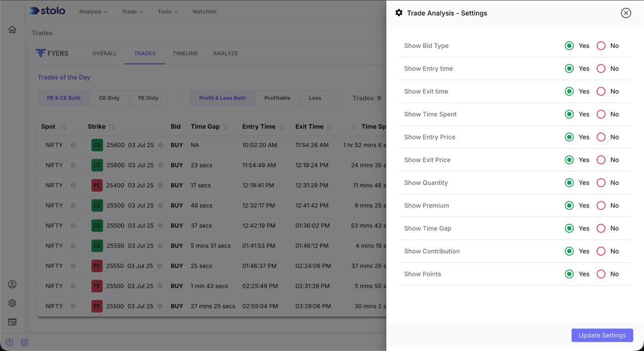
Task: Click entry time 10:02:20 AM
Action: click(260, 145)
